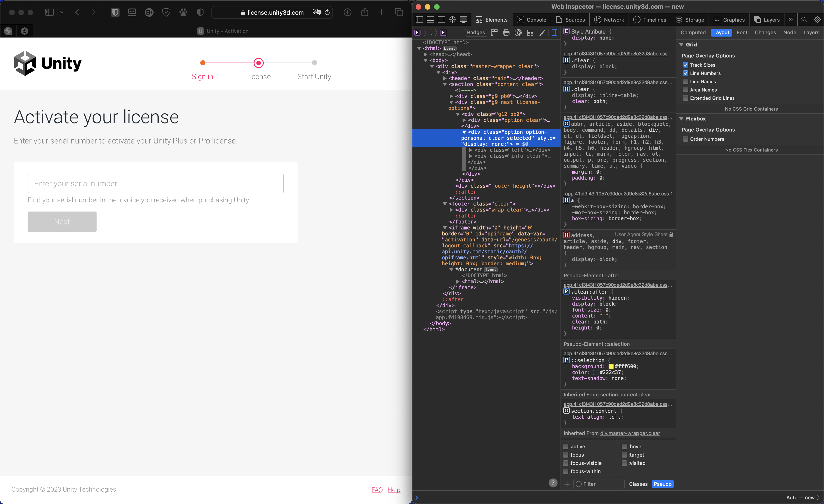Viewport: 824px width, 504px height.
Task: Expand the header class main tree node
Action: [x=445, y=78]
